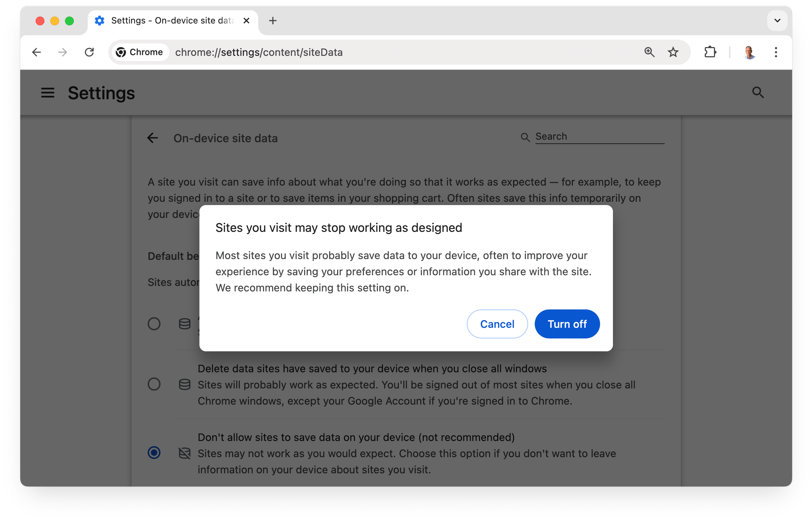Click the 'Turn off' confirmation button
This screenshot has height=520, width=812.
(x=566, y=323)
